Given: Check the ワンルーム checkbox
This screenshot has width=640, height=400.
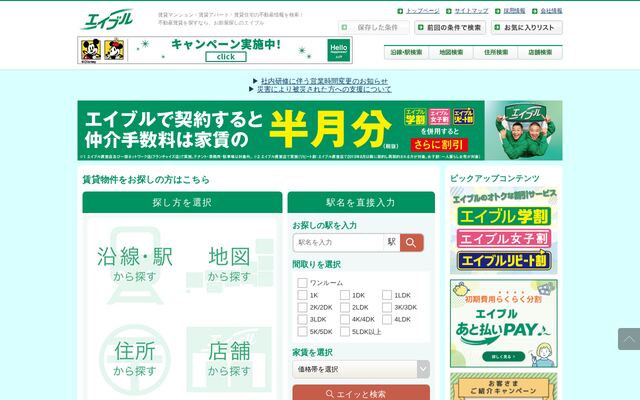Looking at the screenshot, I should (x=302, y=283).
